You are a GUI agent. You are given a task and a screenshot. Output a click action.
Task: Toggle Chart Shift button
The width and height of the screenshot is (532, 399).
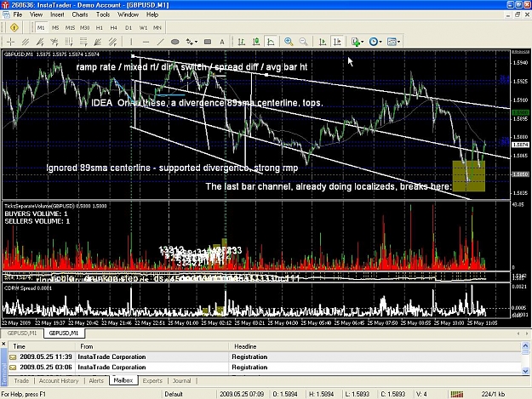tap(337, 42)
